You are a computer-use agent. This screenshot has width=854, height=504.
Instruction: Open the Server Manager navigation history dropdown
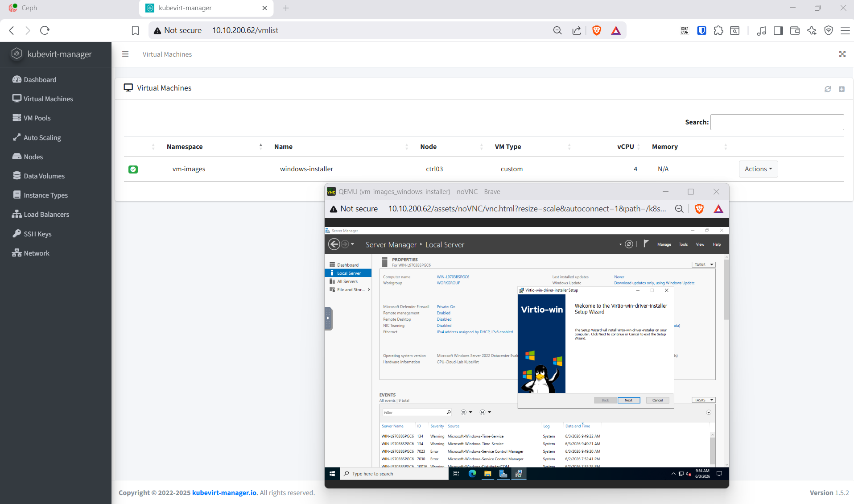[352, 244]
